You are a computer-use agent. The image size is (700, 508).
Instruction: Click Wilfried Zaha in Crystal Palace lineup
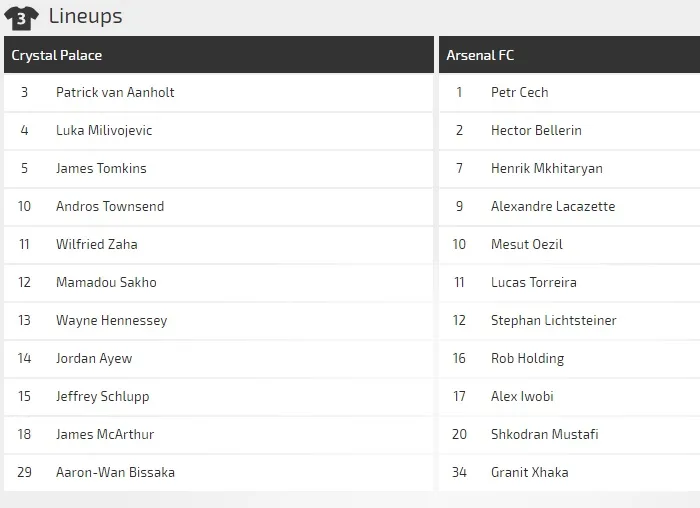[97, 244]
